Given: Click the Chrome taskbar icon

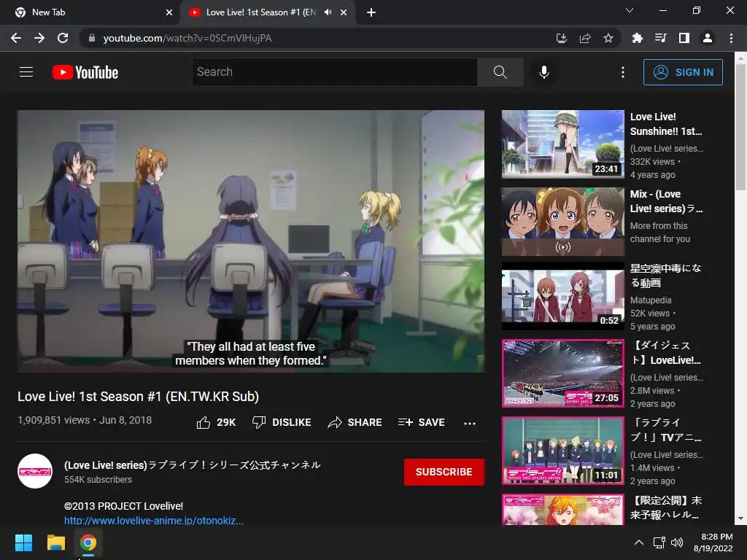Looking at the screenshot, I should (88, 542).
